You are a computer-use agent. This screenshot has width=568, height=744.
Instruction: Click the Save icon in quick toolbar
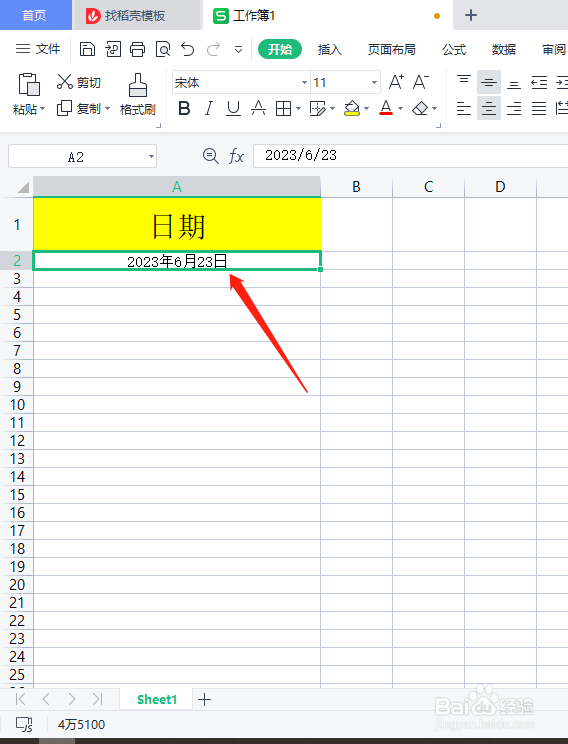coord(87,49)
